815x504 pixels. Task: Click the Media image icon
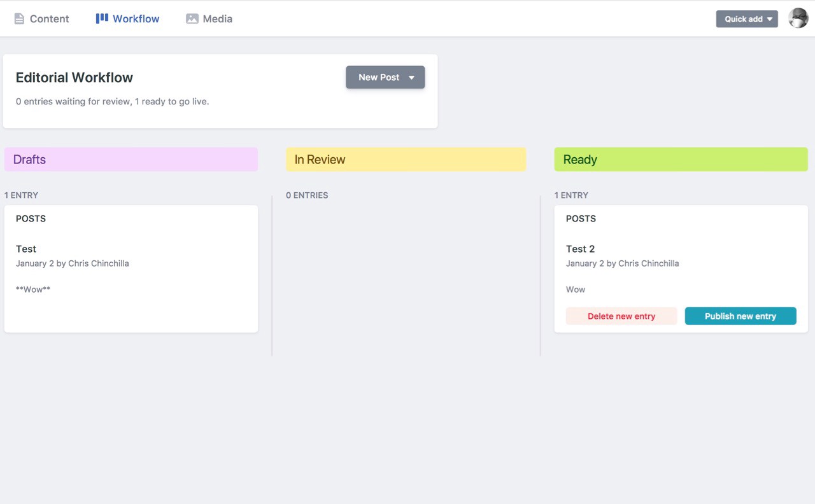pos(192,19)
